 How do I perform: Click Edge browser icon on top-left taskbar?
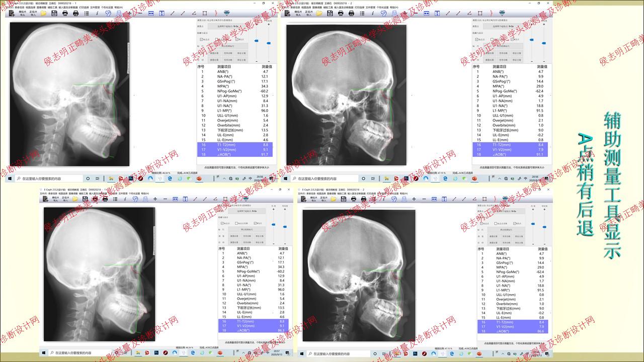(170, 178)
